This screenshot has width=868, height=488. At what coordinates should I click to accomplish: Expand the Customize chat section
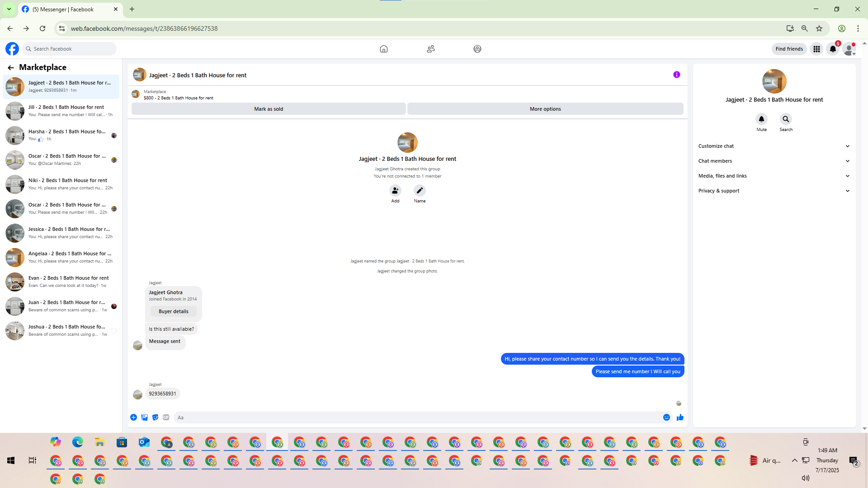coord(774,146)
